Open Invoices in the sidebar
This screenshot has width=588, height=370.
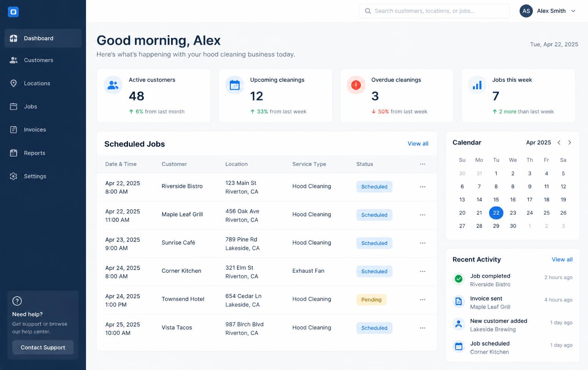click(x=43, y=130)
